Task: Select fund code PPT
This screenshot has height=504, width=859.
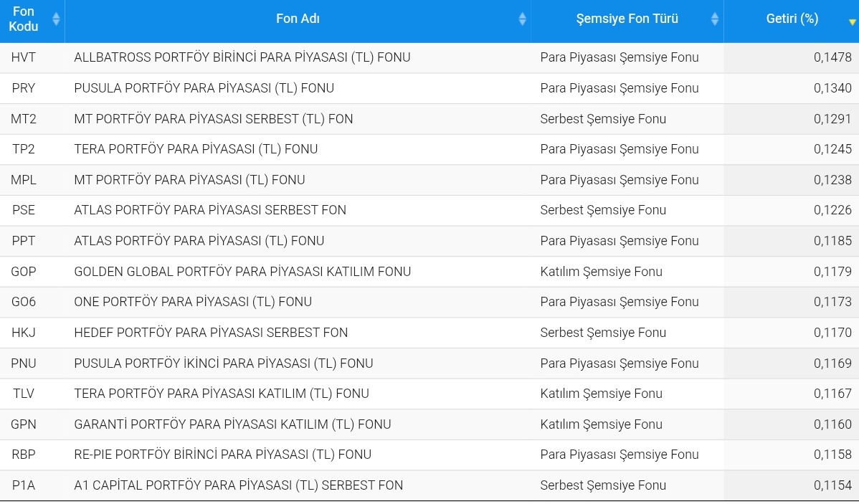Action: pos(23,240)
